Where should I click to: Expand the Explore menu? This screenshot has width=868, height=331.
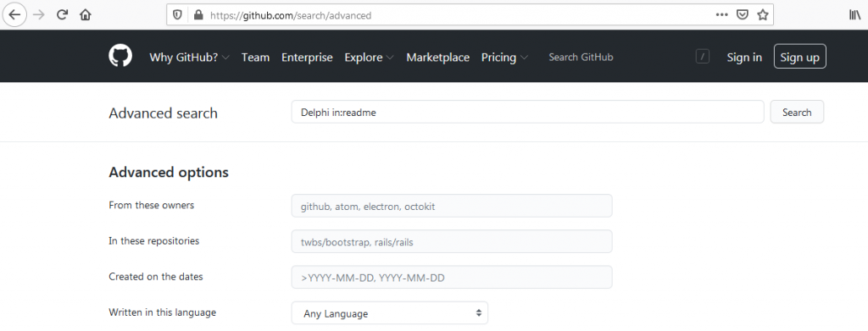[x=370, y=58]
